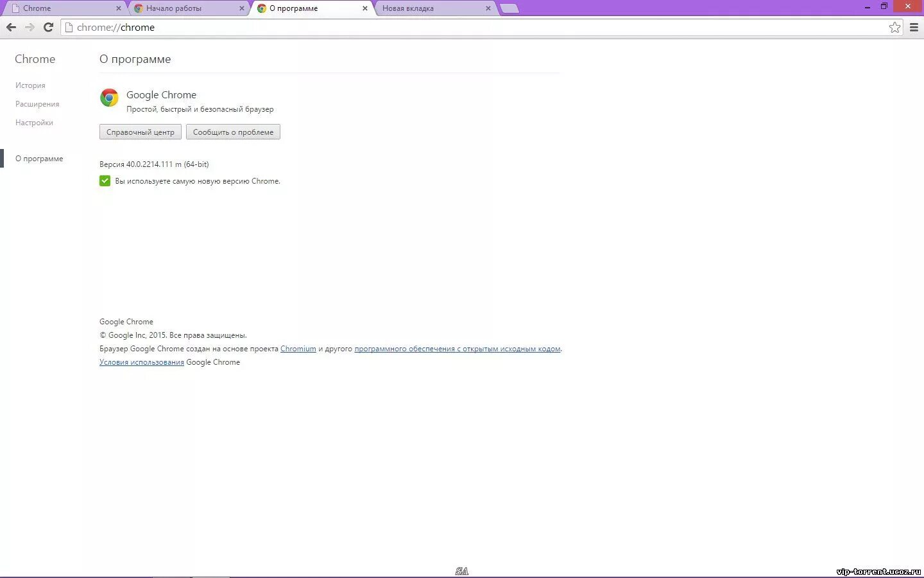Image resolution: width=924 pixels, height=578 pixels.
Task: Click the forward navigation arrow
Action: click(30, 27)
